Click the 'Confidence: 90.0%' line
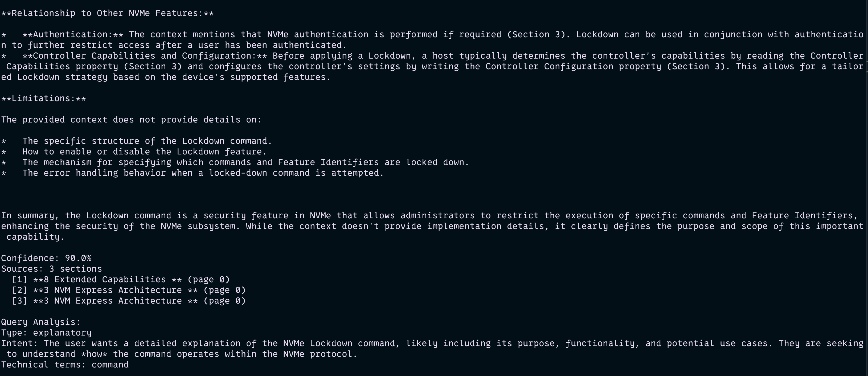This screenshot has width=868, height=376. click(x=46, y=258)
